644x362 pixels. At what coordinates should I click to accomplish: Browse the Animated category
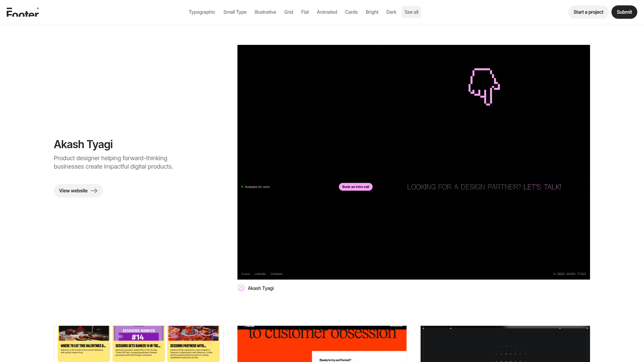coord(327,12)
